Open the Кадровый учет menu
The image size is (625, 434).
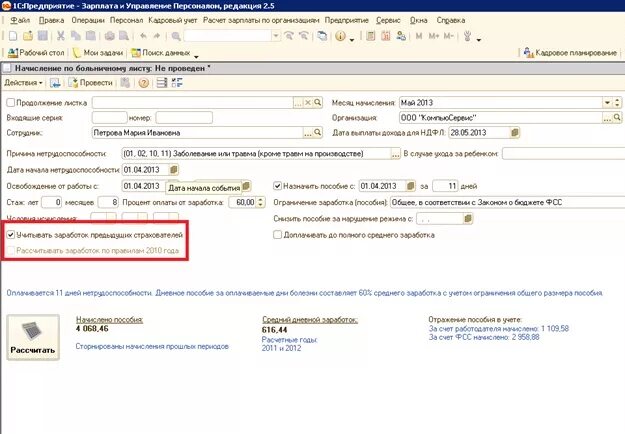[173, 20]
